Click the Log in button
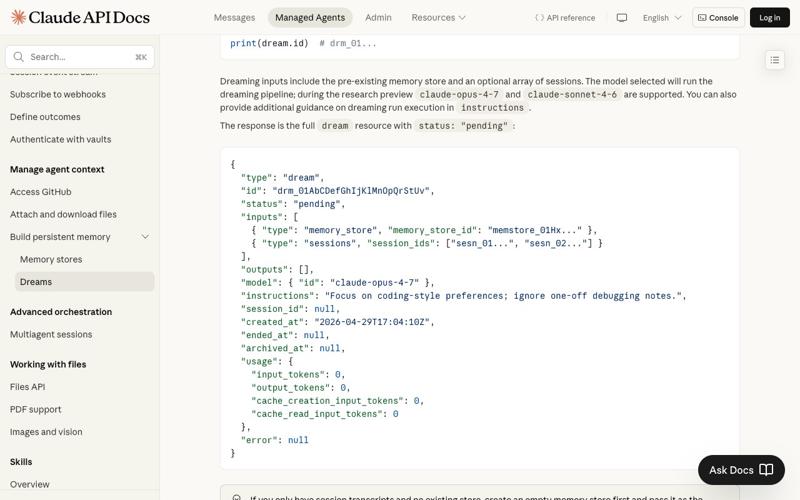The height and width of the screenshot is (500, 800). click(x=769, y=18)
